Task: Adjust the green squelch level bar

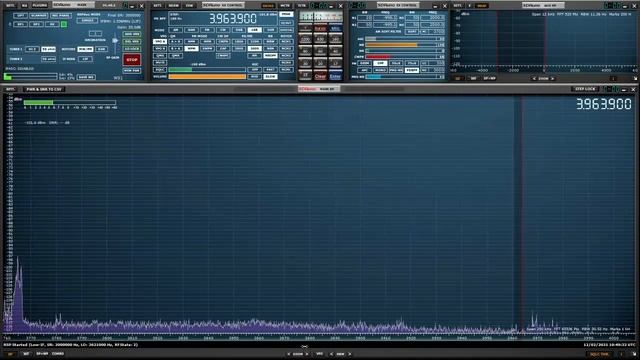Action: pos(207,70)
